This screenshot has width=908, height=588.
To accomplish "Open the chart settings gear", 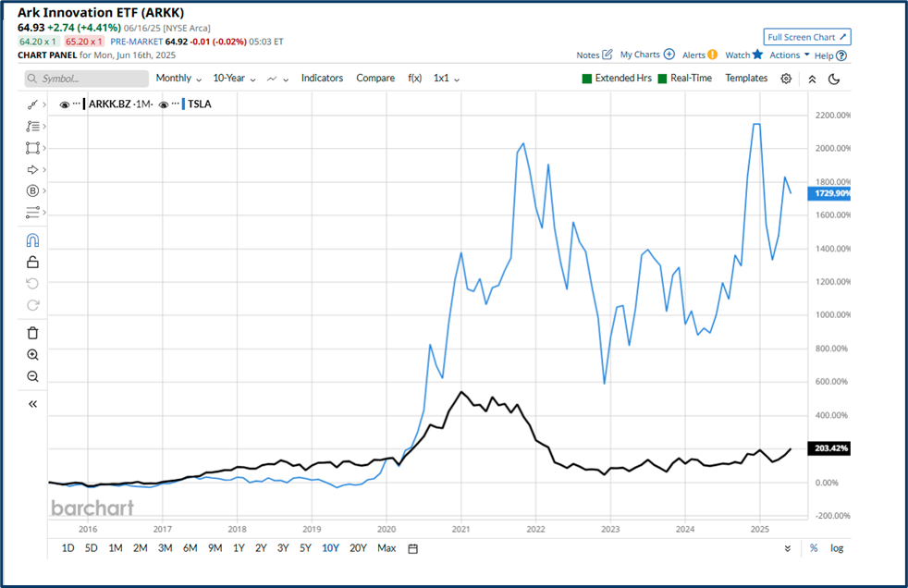I will [x=785, y=79].
